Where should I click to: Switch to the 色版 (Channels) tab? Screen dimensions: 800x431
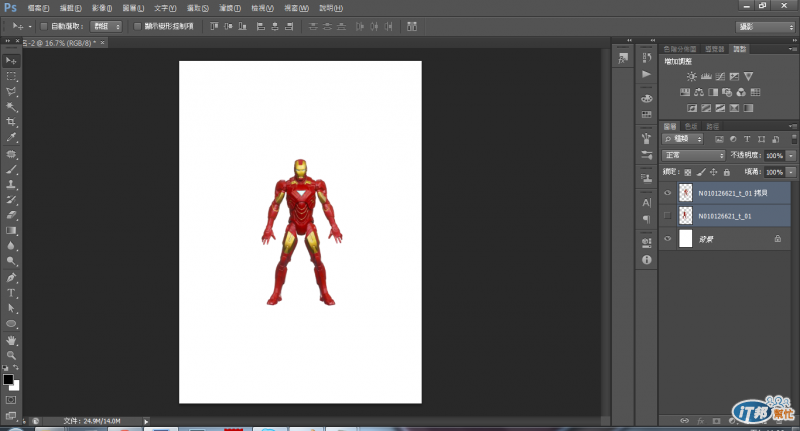691,126
